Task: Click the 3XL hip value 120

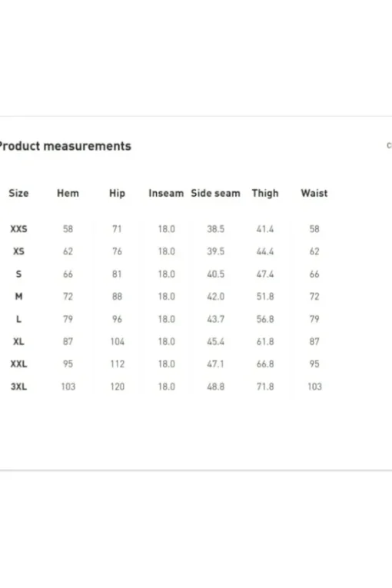Action: (x=118, y=387)
